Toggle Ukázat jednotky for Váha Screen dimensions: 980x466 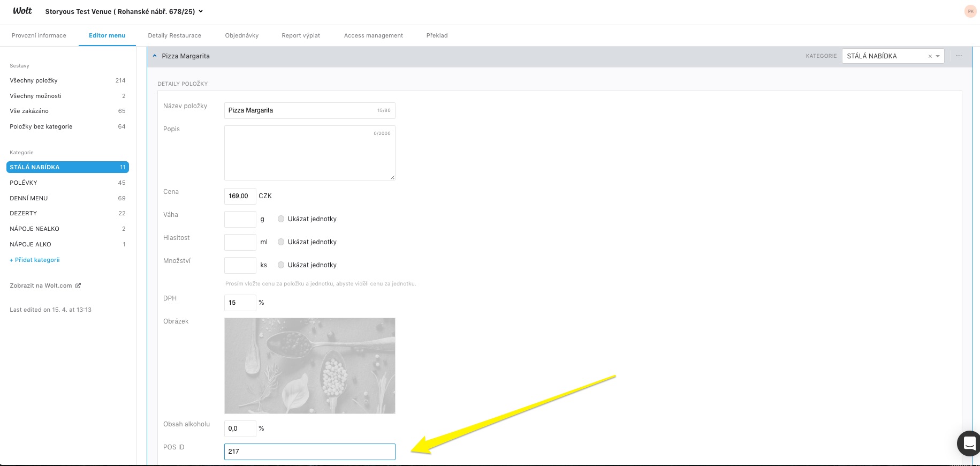(x=281, y=219)
